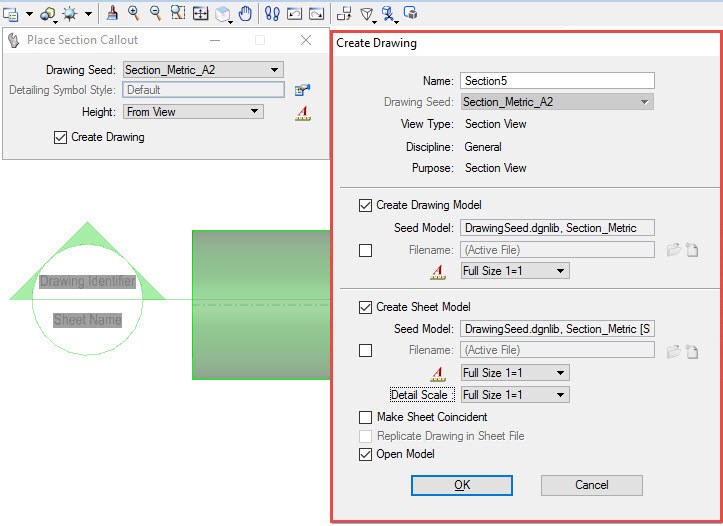
Task: Click the Filename field under Create Sheet Model
Action: [x=557, y=350]
